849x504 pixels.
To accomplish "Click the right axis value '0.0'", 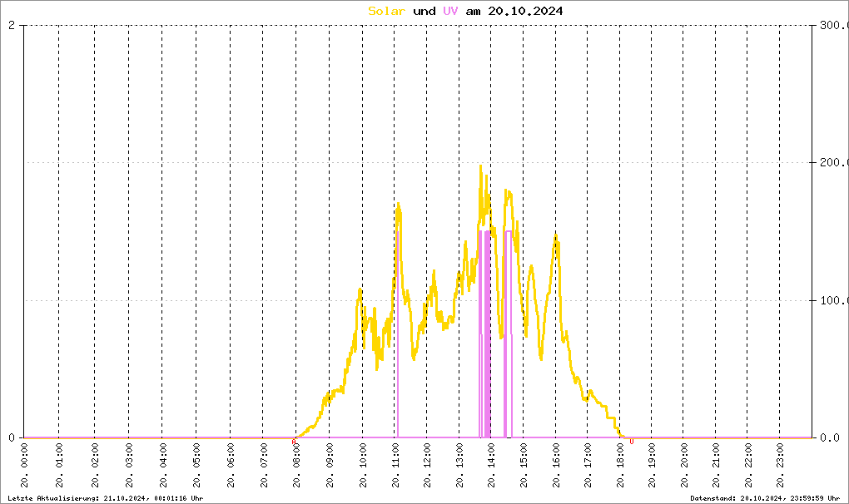I will click(830, 437).
